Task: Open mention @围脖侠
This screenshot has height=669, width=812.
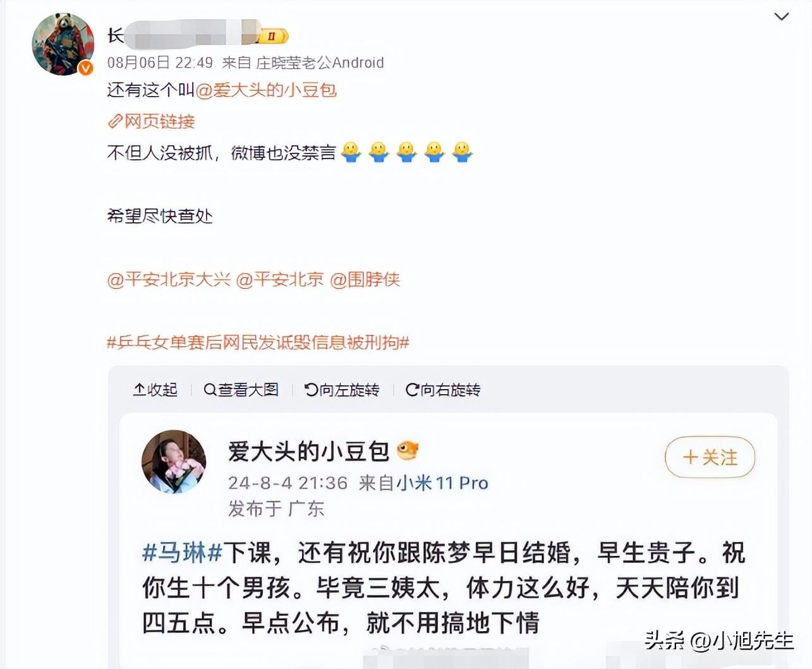Action: 365,279
